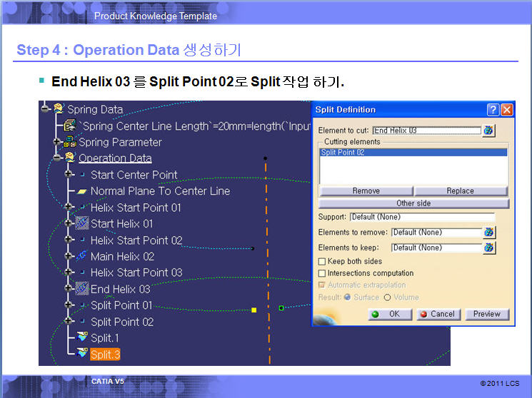
Task: Click the Main Helix 02 icon
Action: (x=81, y=256)
